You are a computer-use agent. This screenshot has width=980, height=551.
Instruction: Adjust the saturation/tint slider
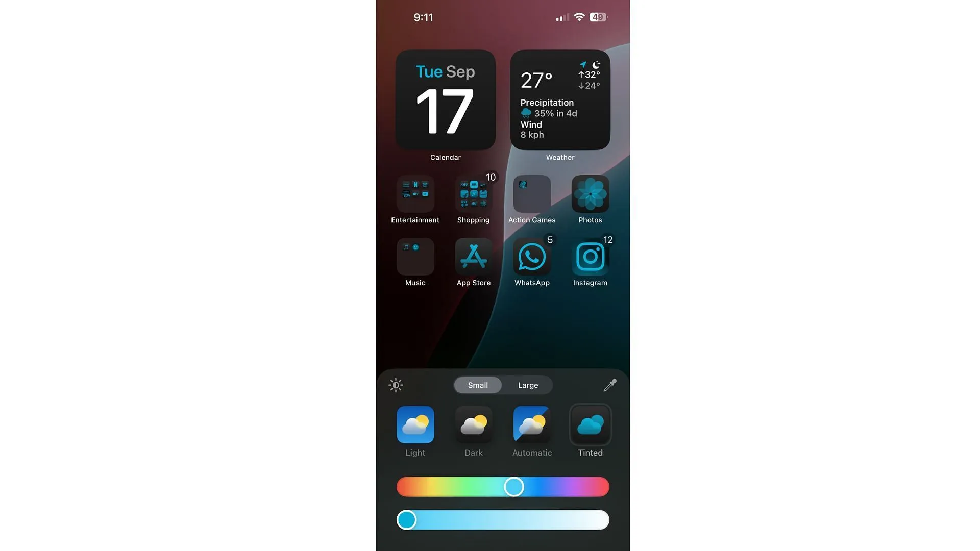coord(406,519)
